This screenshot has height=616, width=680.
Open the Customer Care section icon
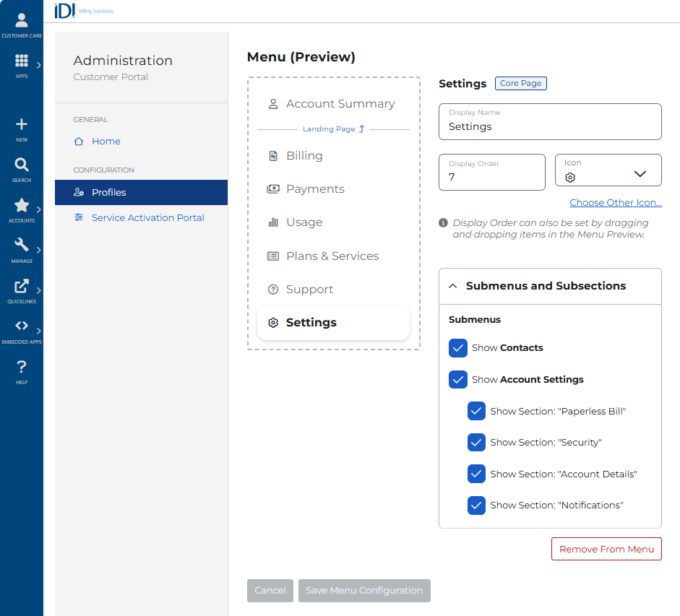pyautogui.click(x=22, y=19)
